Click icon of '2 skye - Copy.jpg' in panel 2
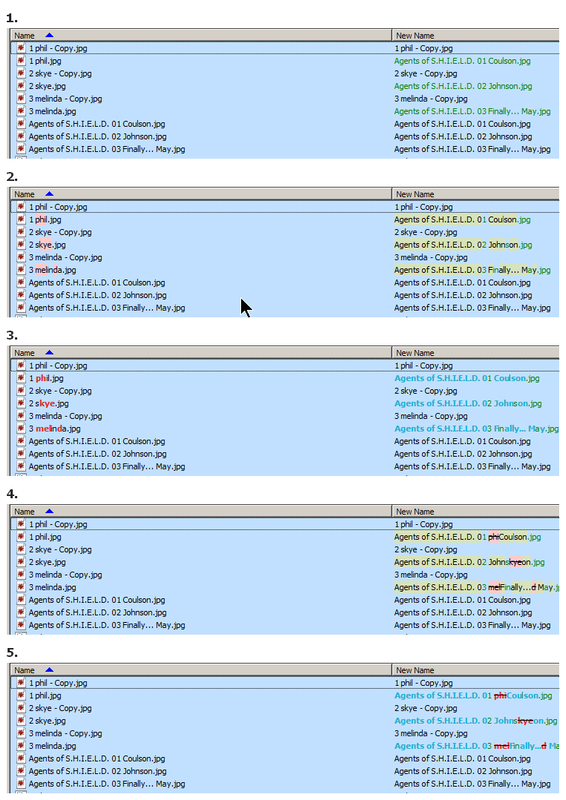 20,232
